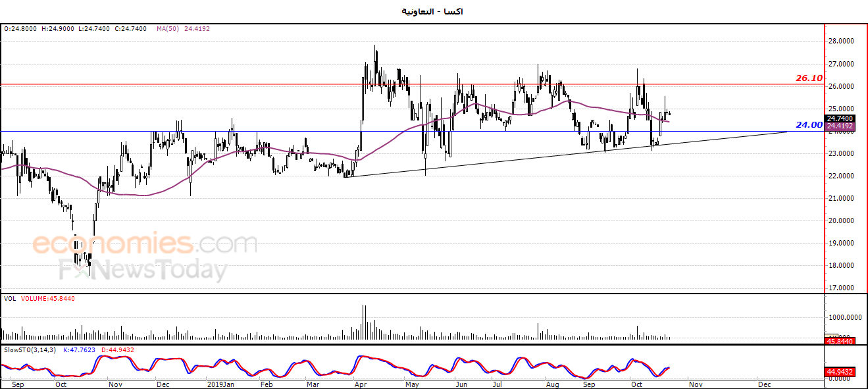Image resolution: width=868 pixels, height=389 pixels.
Task: Click the Apr date axis label
Action: click(x=362, y=384)
